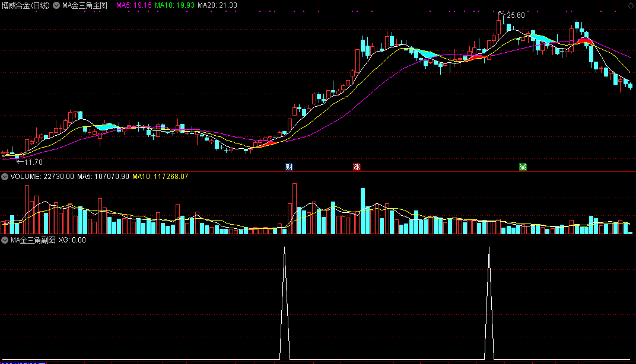Screen dimensions: 636x364
Task: Click the MA5: 19.15 value
Action: (x=134, y=5)
